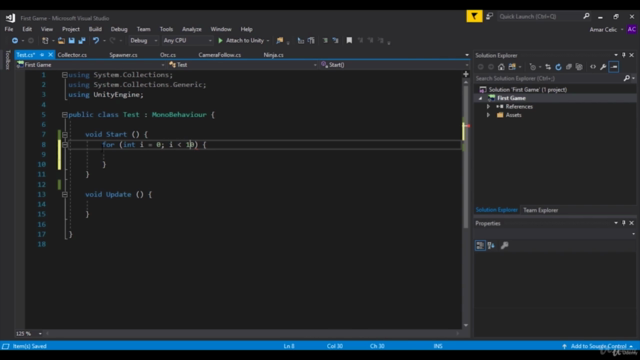Save the current file with disk icon
This screenshot has width=640, height=360.
pos(71,40)
